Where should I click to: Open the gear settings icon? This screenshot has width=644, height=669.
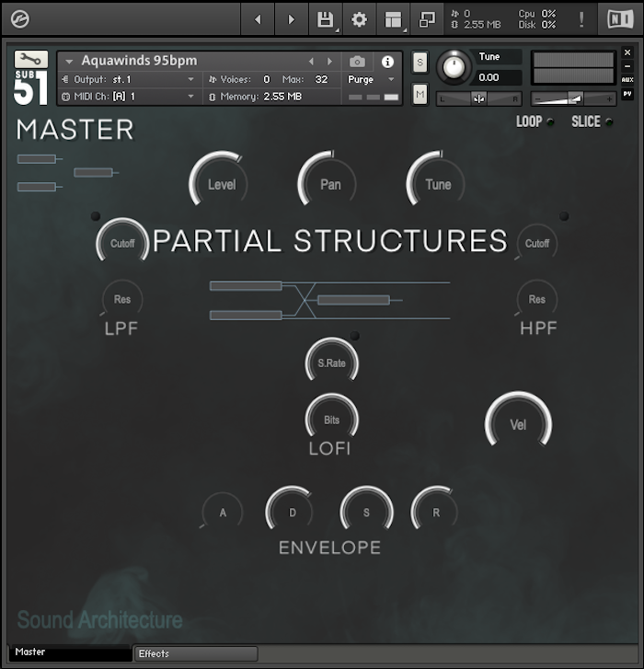point(359,19)
